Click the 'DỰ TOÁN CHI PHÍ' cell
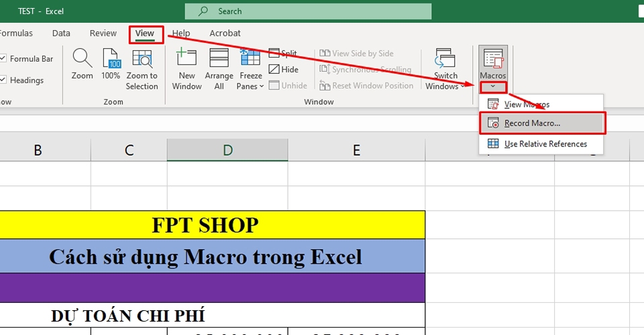The image size is (644, 335). coord(213,316)
